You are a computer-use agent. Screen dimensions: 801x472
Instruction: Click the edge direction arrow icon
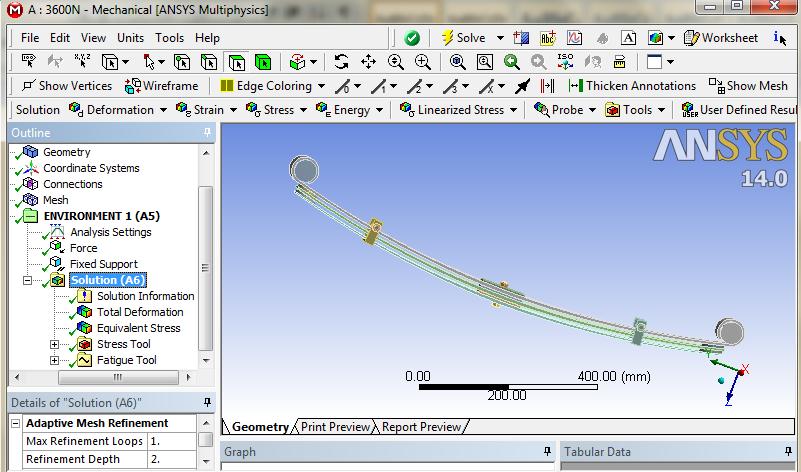522,86
